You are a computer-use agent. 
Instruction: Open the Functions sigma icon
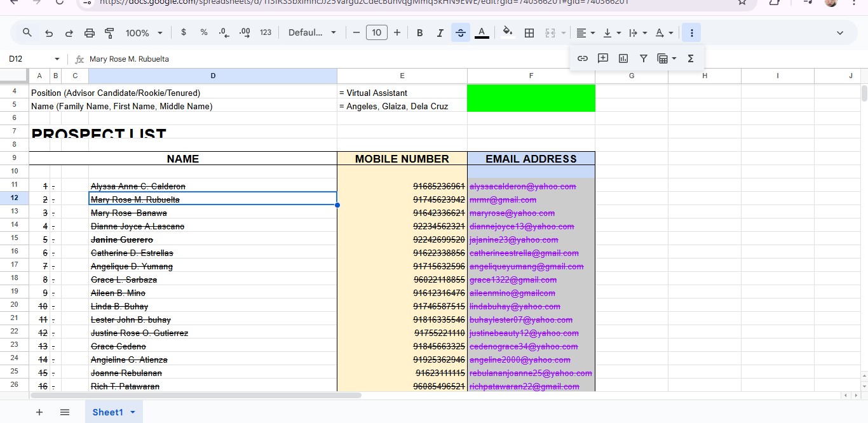(691, 58)
